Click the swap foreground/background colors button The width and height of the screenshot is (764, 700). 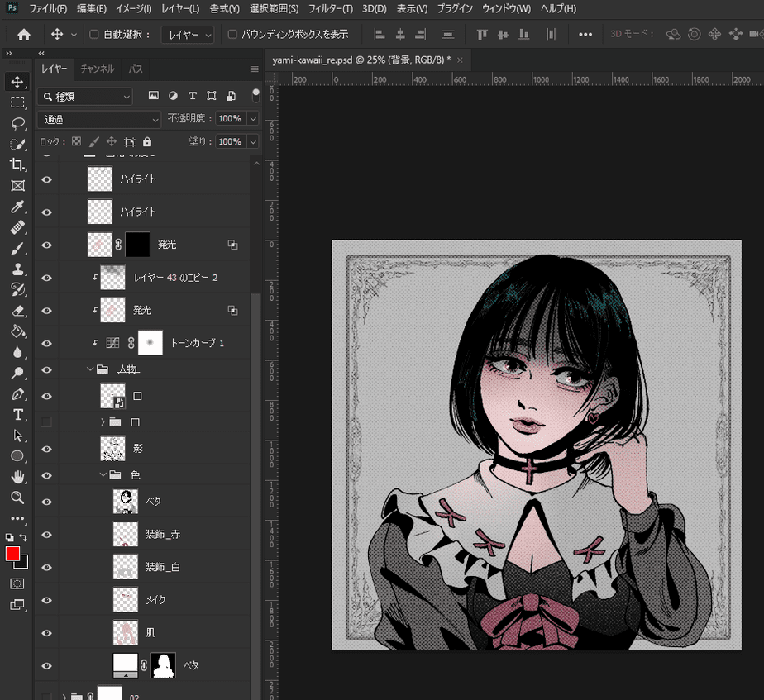tap(23, 537)
